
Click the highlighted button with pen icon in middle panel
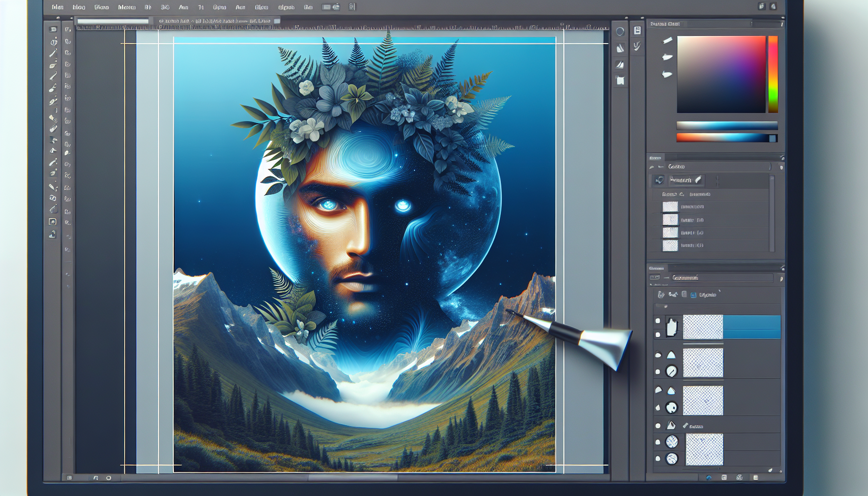tap(685, 180)
